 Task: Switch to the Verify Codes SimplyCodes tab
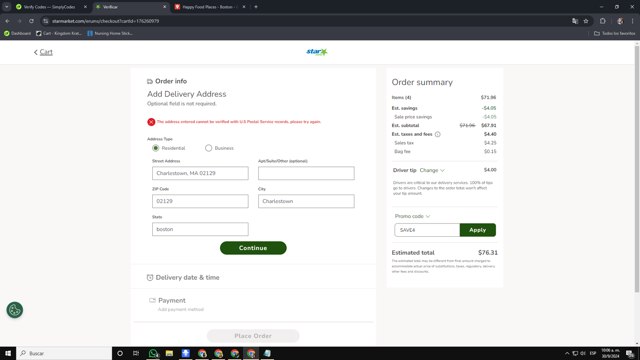coord(49,7)
